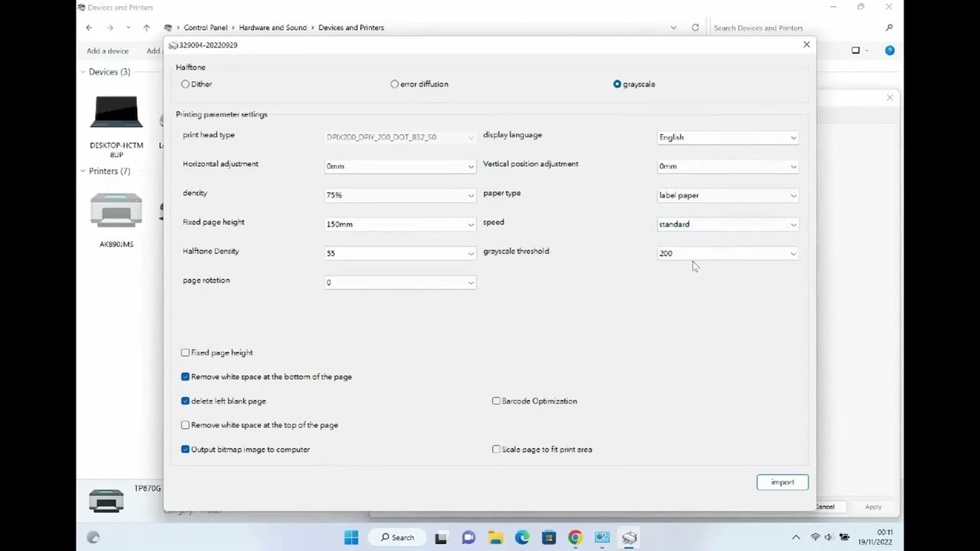Show hidden system tray icons

(x=795, y=537)
